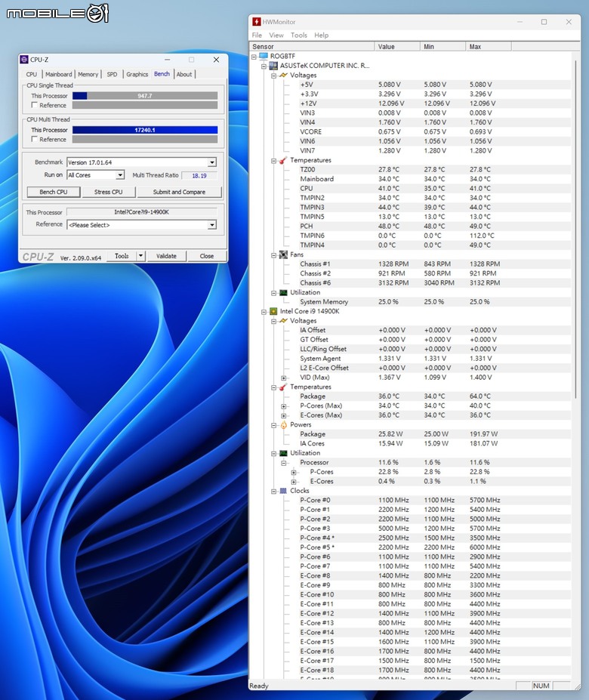Open the View menu in HWMonitor
This screenshot has height=700, width=589.
(x=276, y=35)
